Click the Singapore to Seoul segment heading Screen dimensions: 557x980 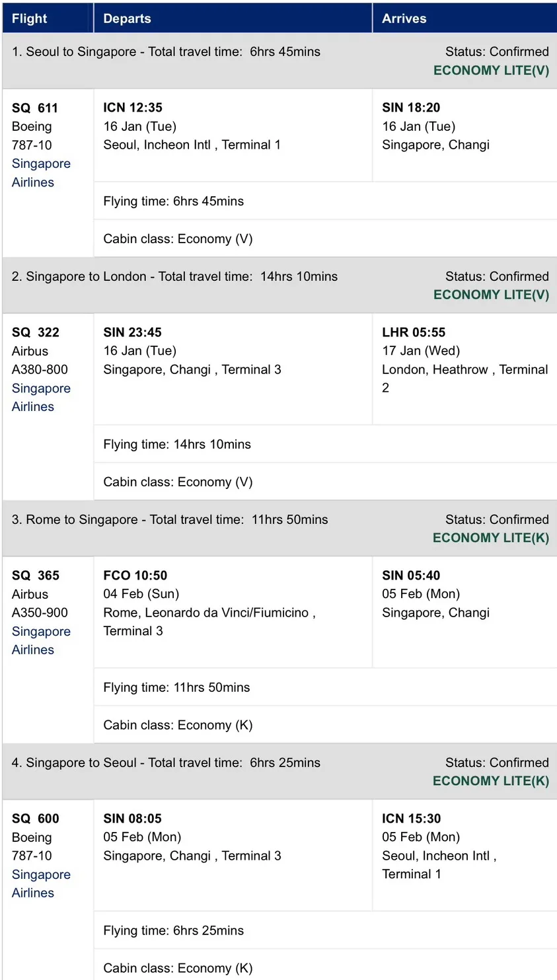[x=166, y=763]
